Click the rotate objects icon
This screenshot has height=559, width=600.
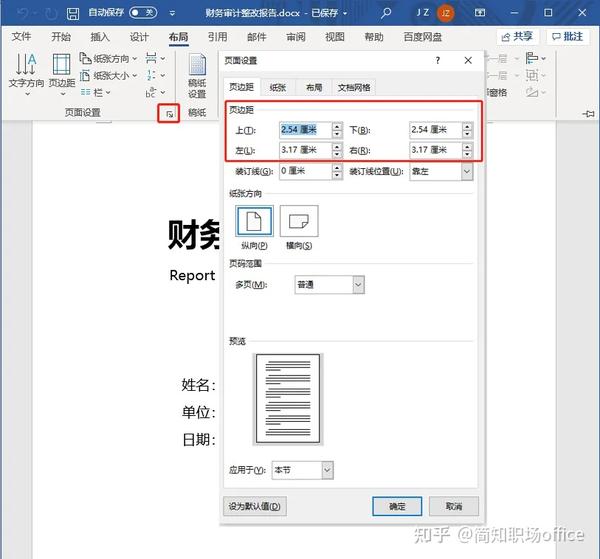pyautogui.click(x=535, y=92)
